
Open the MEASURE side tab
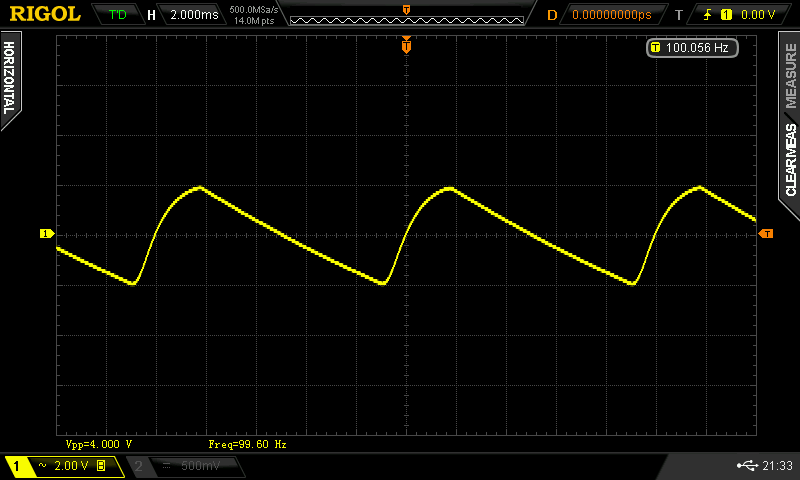(790, 70)
